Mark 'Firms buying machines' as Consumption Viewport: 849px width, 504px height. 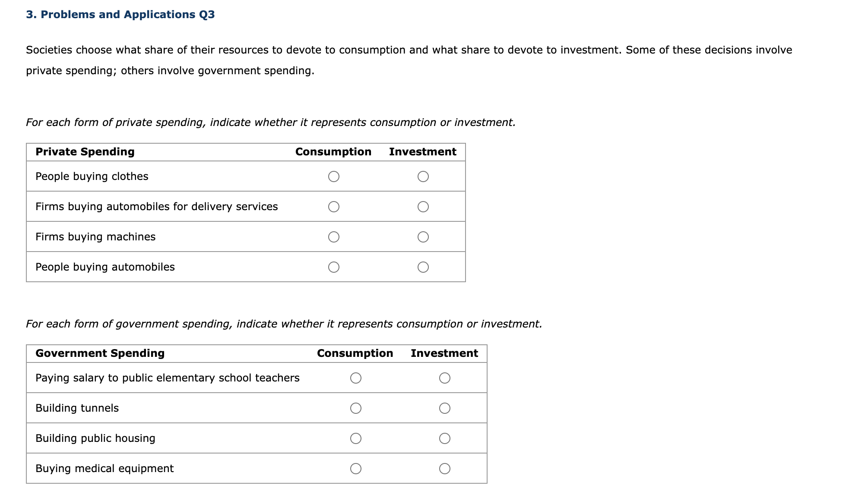pos(333,236)
